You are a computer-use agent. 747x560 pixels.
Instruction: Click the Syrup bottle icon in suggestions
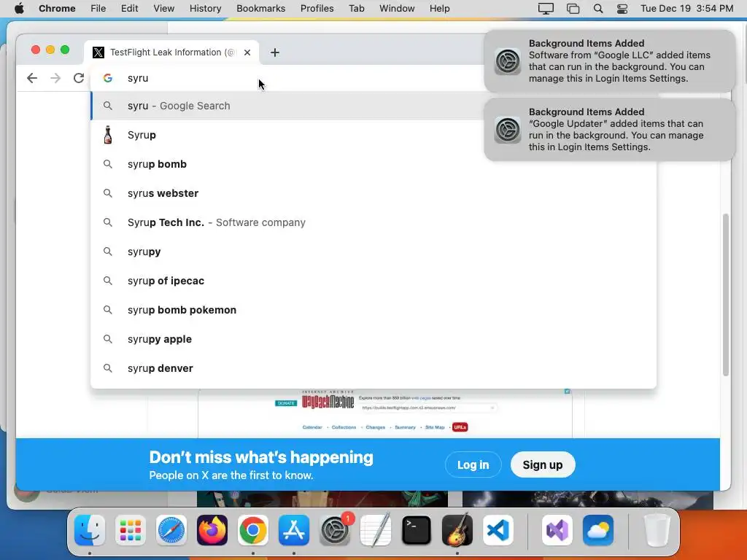click(x=108, y=135)
